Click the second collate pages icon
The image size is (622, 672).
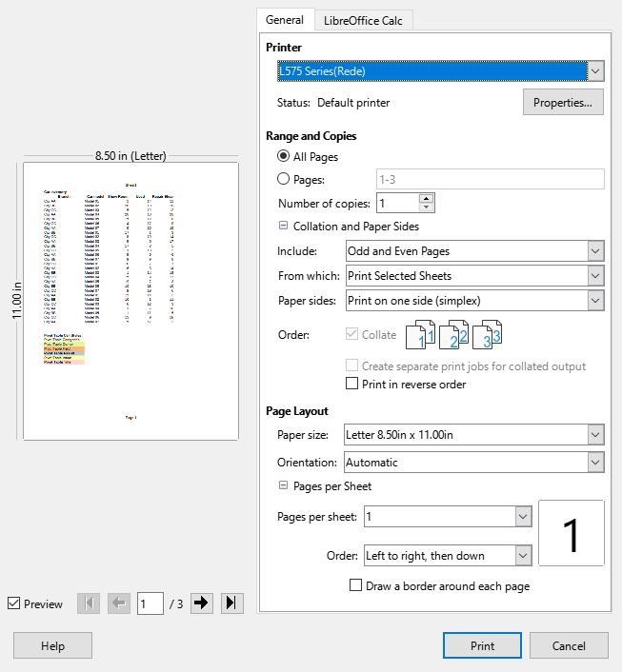click(x=453, y=335)
